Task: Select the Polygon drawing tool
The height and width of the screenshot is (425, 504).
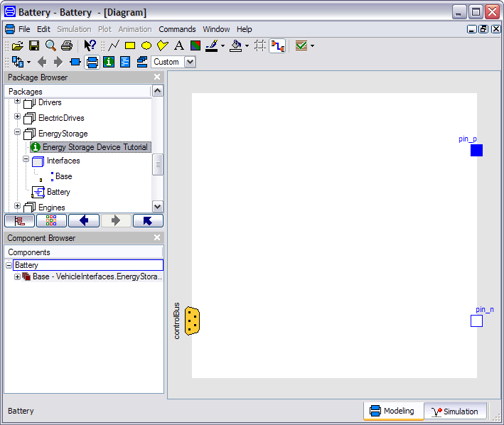Action: (x=163, y=45)
